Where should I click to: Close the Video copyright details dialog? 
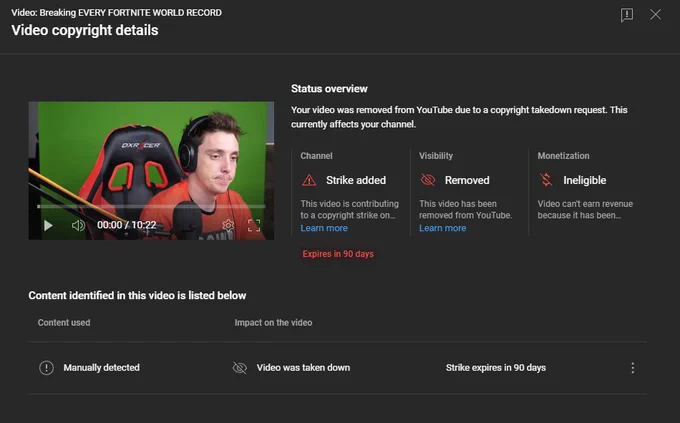655,14
